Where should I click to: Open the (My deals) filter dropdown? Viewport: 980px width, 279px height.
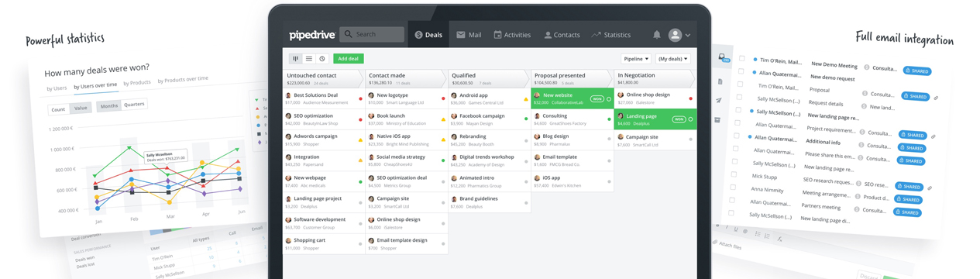[672, 59]
